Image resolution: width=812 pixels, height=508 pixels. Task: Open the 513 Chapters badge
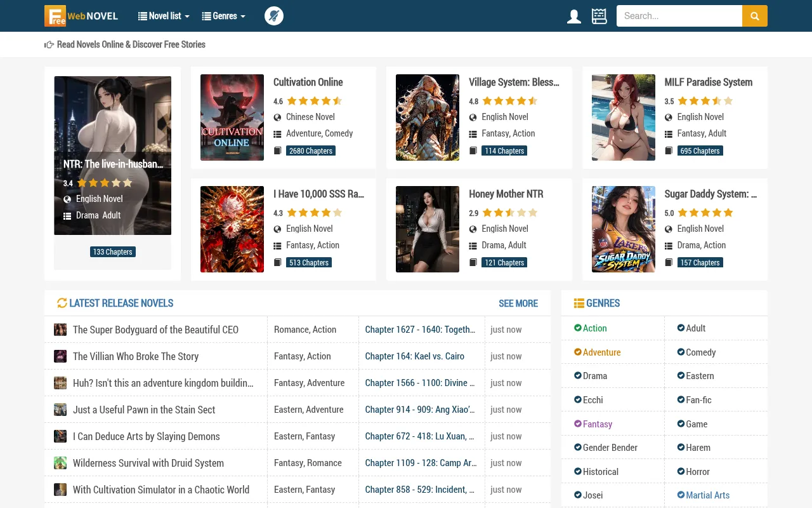click(x=309, y=263)
